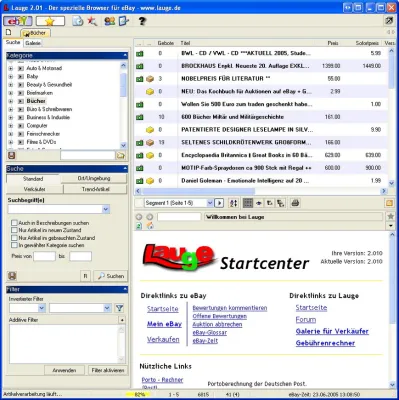Click the eBay mode toolbar button

(x=18, y=21)
